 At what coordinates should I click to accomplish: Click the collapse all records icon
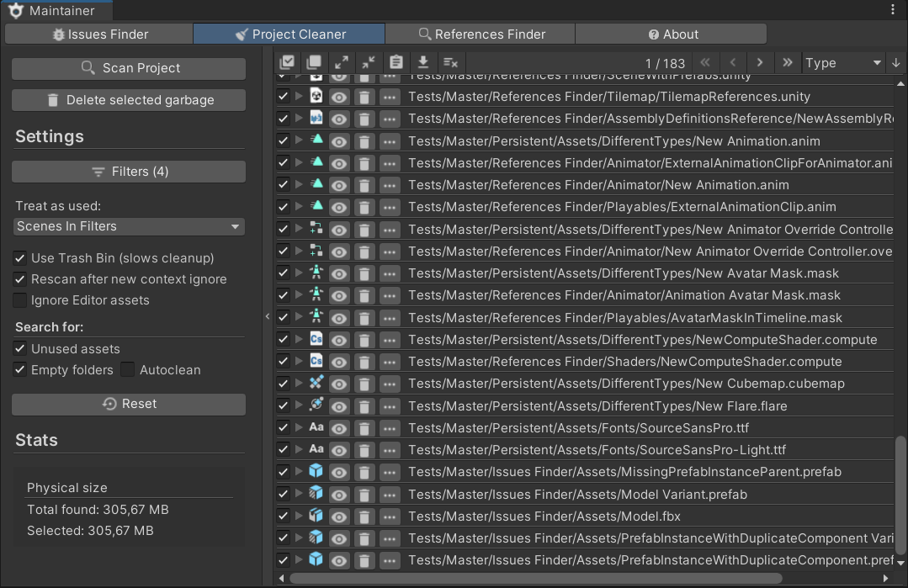pos(369,62)
